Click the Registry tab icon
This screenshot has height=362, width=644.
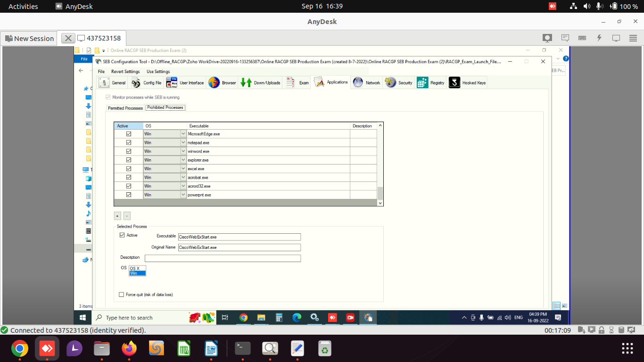tap(422, 82)
